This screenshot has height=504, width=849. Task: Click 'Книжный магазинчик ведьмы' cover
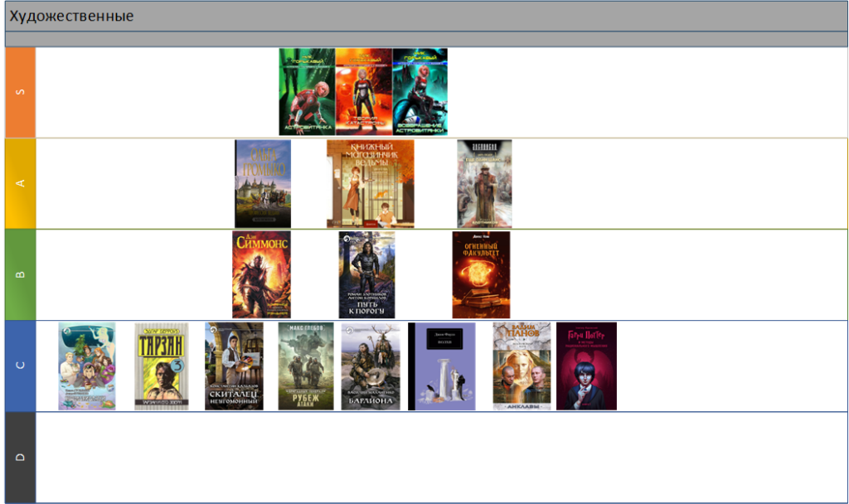click(x=370, y=183)
